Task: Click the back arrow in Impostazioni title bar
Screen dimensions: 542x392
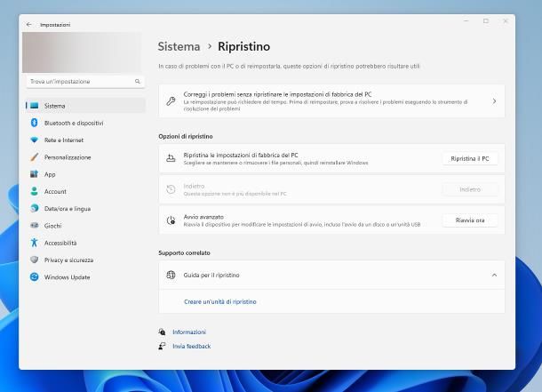Action: click(x=29, y=25)
